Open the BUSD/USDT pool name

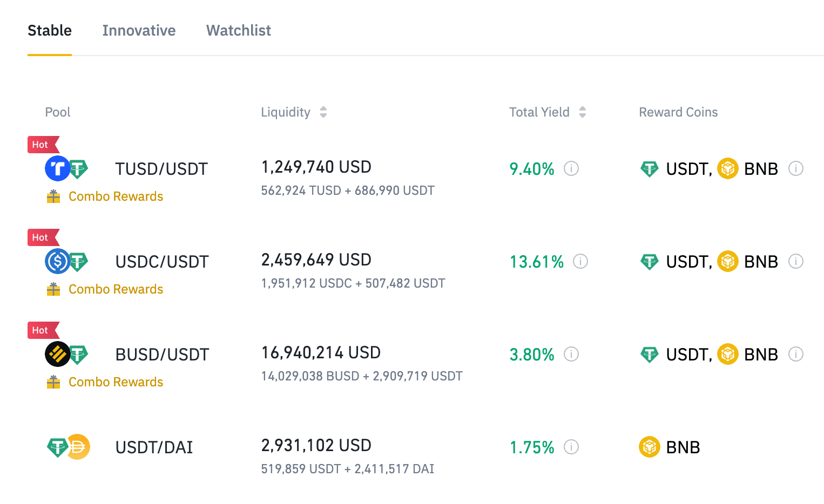tap(162, 355)
